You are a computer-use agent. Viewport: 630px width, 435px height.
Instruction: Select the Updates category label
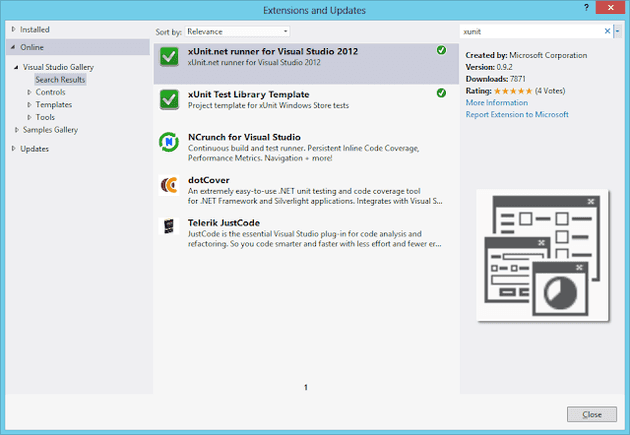(x=35, y=149)
